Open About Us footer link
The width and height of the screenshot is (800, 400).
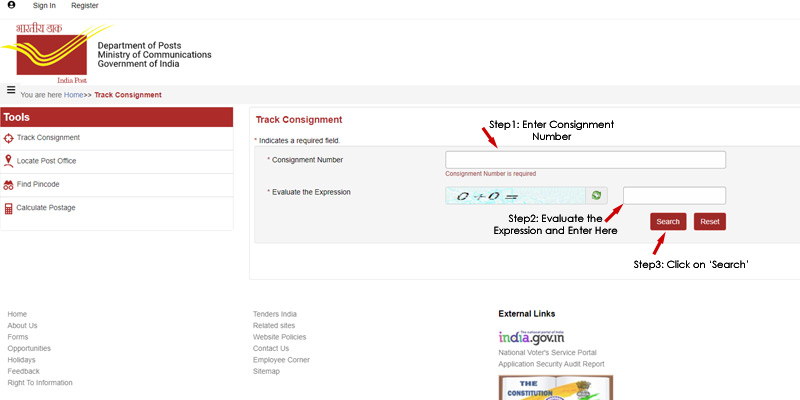click(22, 326)
